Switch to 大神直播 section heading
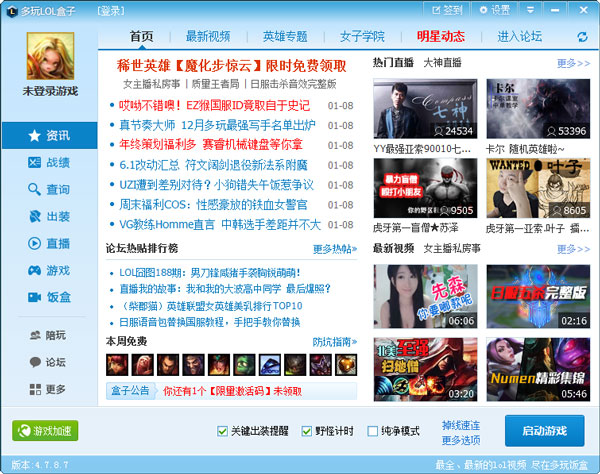 (x=442, y=63)
